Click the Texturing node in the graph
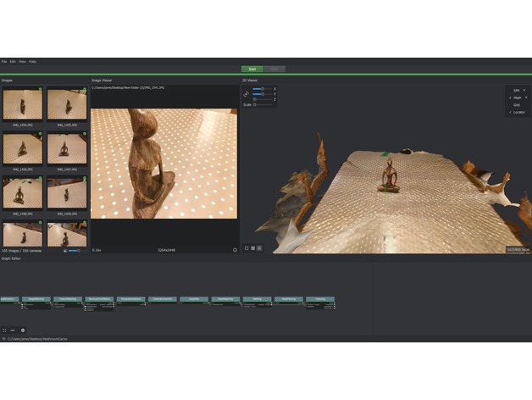 (320, 299)
